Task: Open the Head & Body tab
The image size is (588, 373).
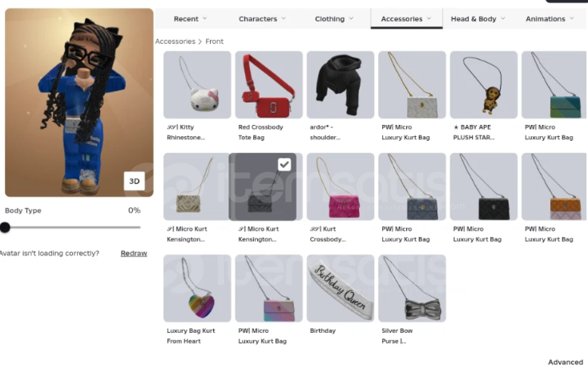Action: pyautogui.click(x=477, y=18)
